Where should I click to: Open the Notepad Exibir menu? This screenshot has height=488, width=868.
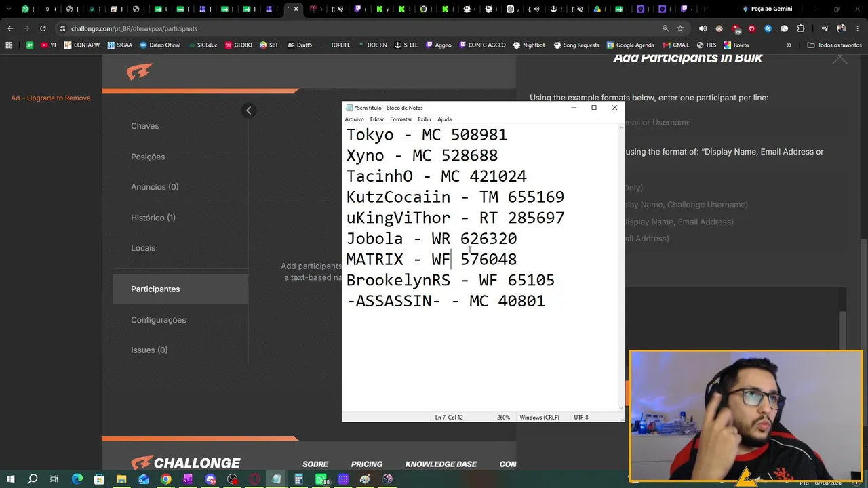pyautogui.click(x=425, y=119)
